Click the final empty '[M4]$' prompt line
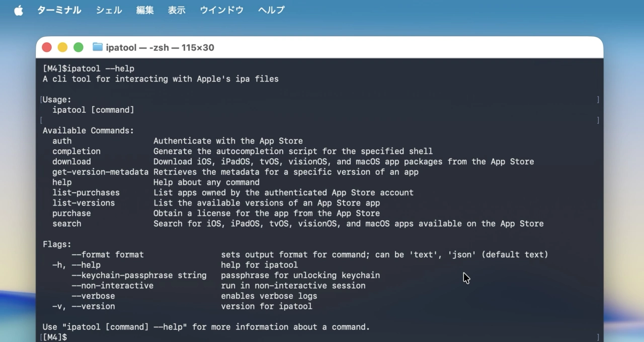 55,337
